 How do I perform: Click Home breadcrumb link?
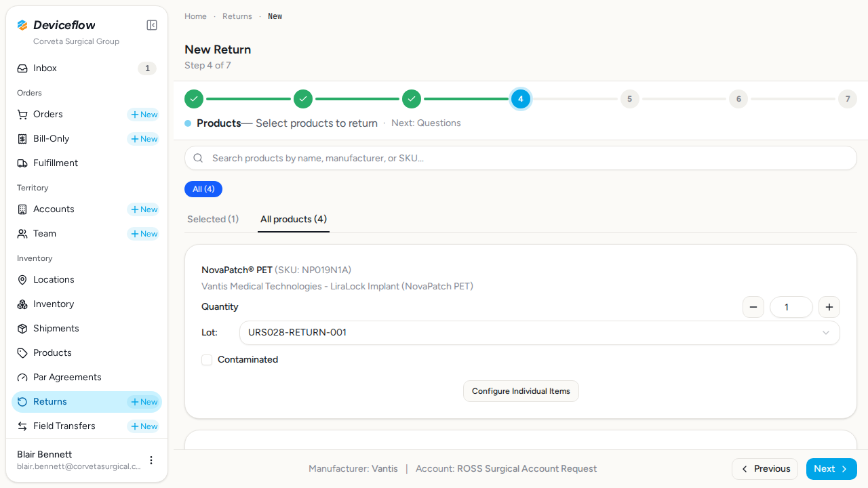(195, 16)
